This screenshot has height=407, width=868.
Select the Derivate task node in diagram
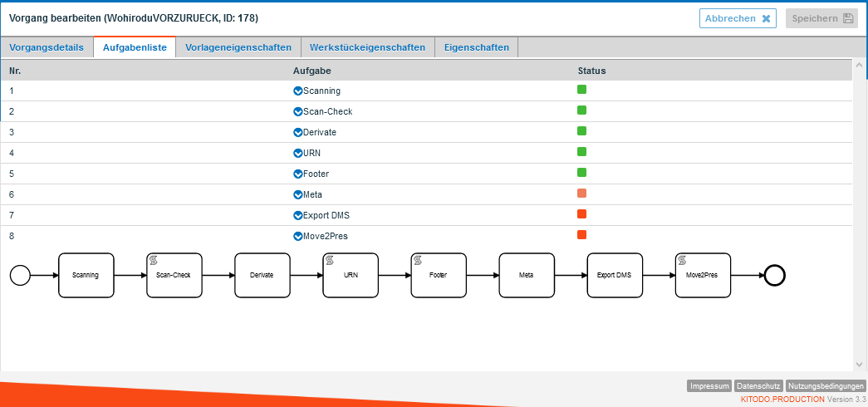pos(262,275)
